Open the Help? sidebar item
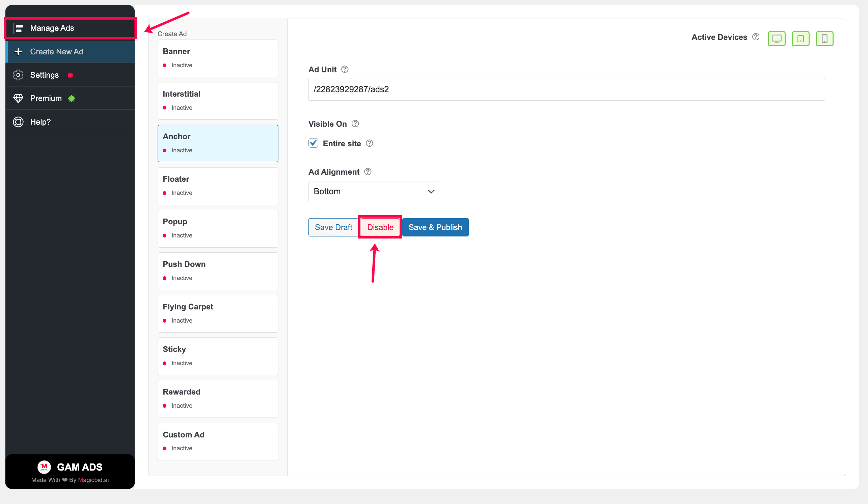This screenshot has width=868, height=504. pyautogui.click(x=70, y=122)
